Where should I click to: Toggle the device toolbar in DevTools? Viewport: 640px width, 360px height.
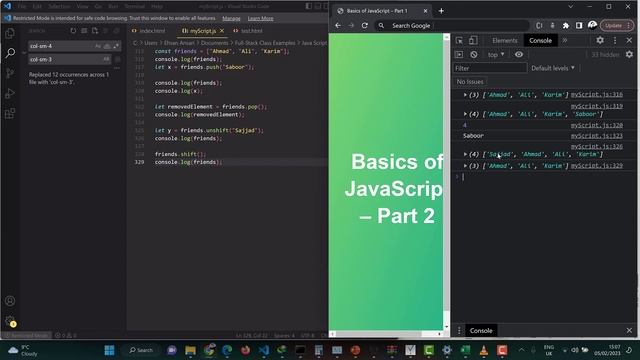pos(473,40)
